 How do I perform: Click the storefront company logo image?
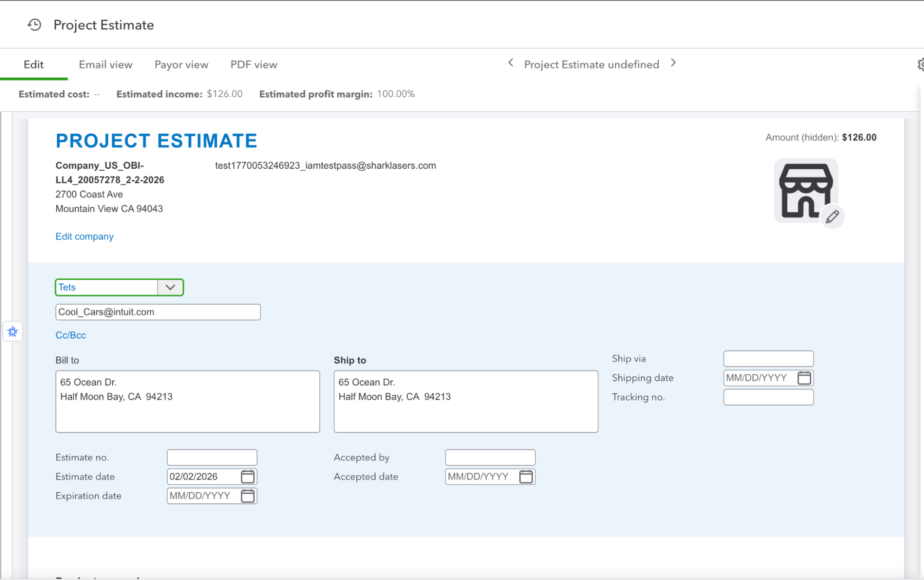point(806,190)
